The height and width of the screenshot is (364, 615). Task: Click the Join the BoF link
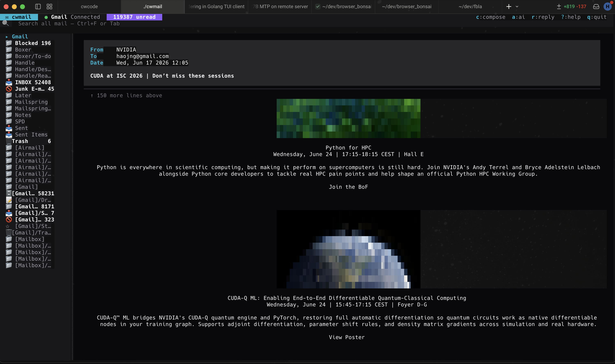348,187
